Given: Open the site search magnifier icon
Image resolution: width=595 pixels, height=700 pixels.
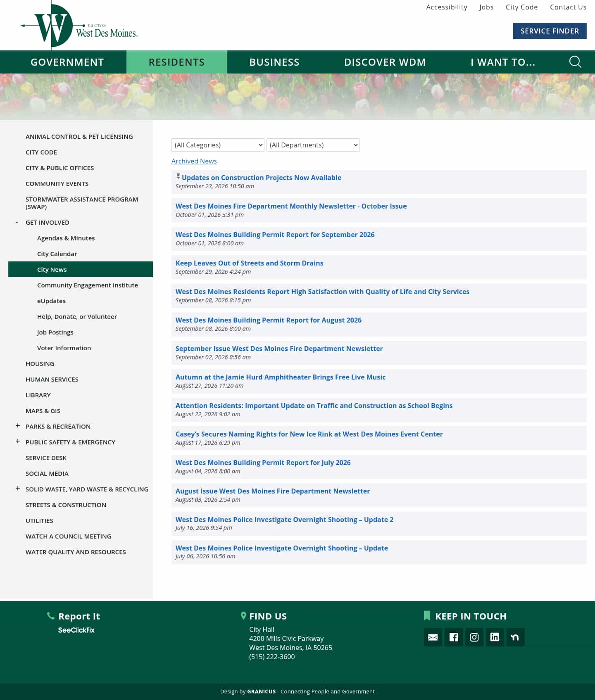Looking at the screenshot, I should 575,62.
